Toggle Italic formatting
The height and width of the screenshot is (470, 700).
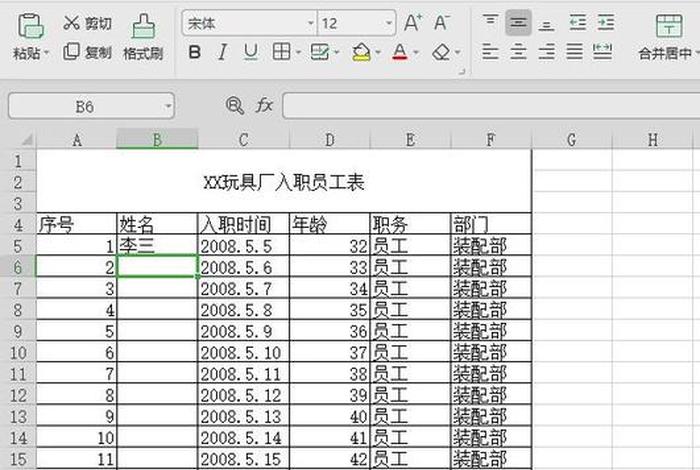coord(222,52)
